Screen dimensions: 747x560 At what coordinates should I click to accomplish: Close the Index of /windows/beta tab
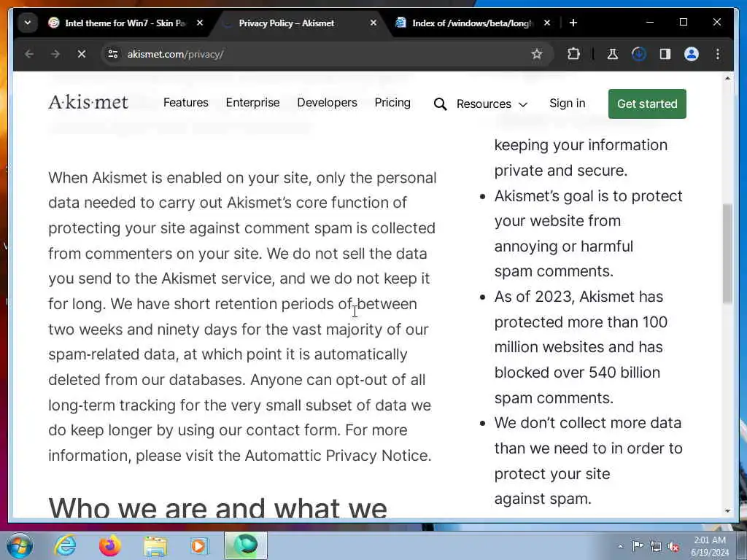547,23
